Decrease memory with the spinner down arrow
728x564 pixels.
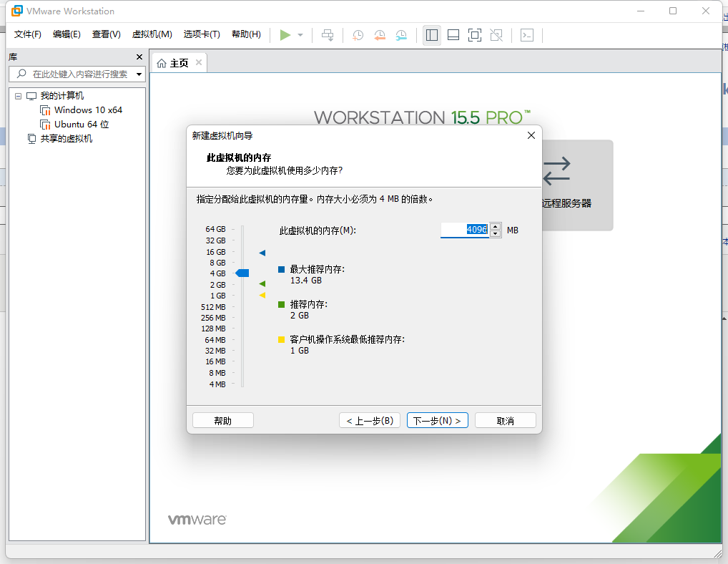(496, 233)
